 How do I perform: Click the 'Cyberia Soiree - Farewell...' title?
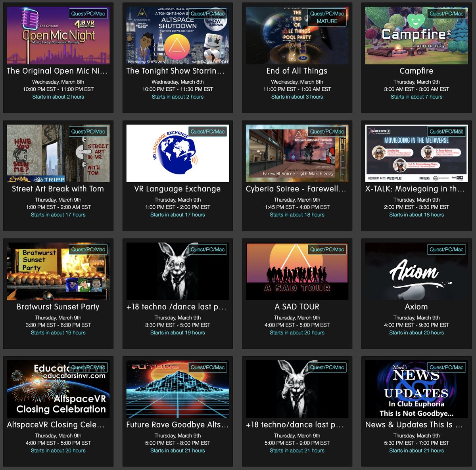point(296,189)
